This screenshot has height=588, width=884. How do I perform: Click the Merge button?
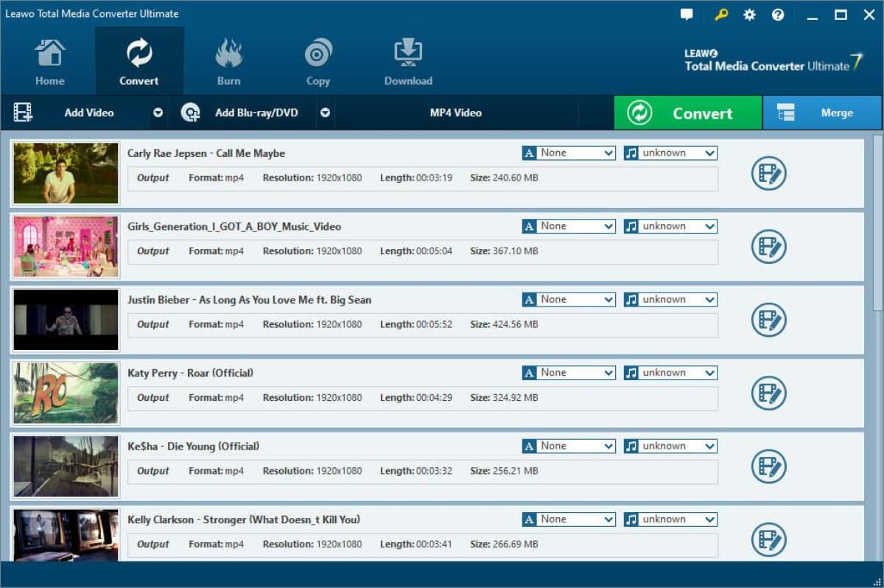point(822,113)
